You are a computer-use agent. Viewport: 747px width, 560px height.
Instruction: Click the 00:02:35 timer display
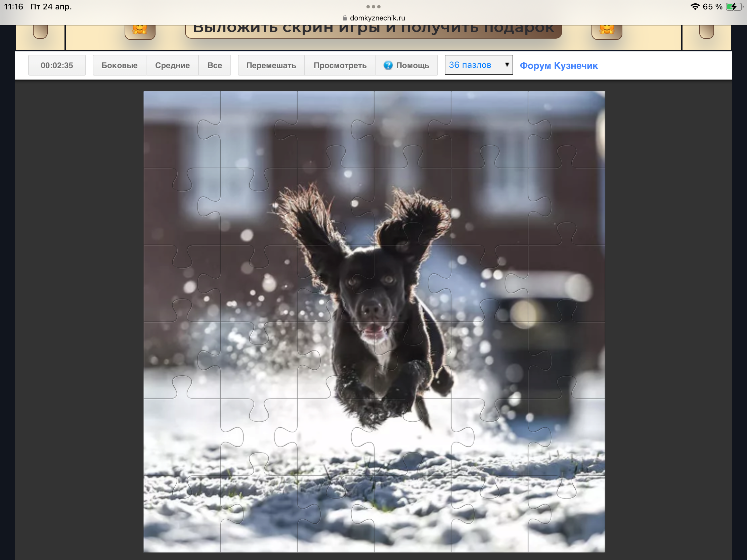[x=57, y=65]
